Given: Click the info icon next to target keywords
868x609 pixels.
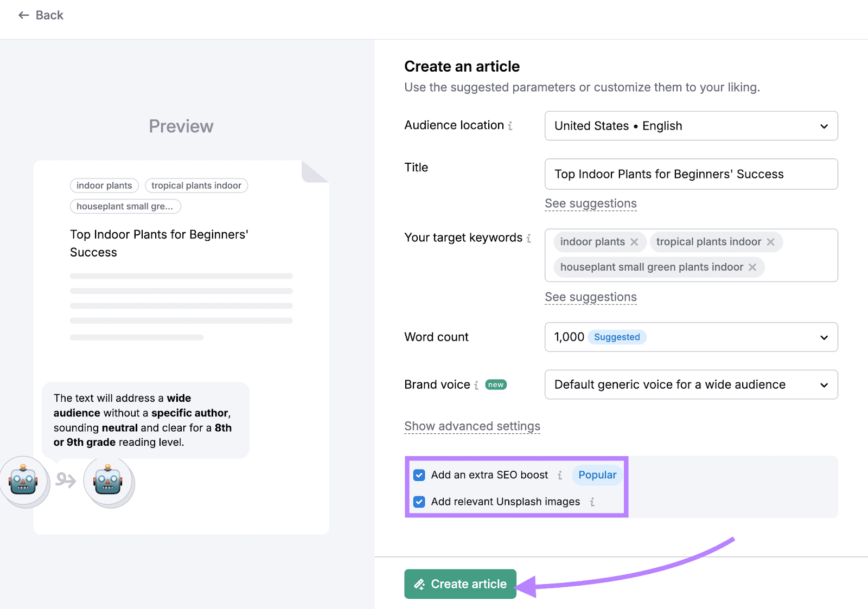Looking at the screenshot, I should click(528, 238).
